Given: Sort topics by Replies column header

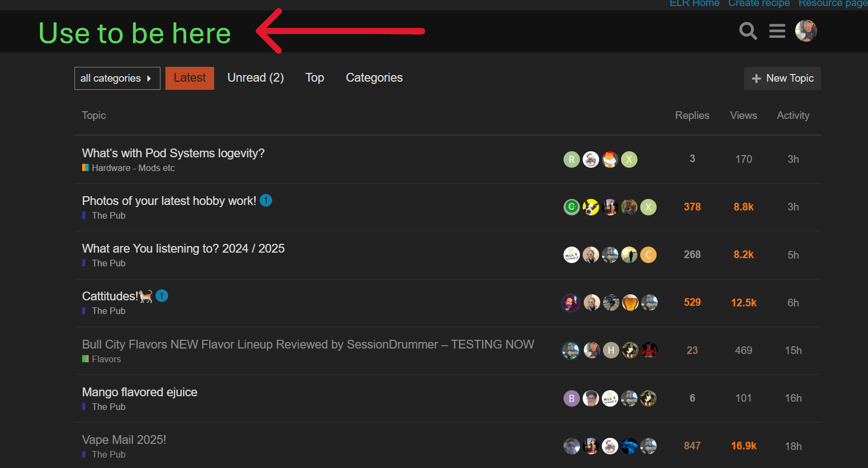Looking at the screenshot, I should 692,116.
